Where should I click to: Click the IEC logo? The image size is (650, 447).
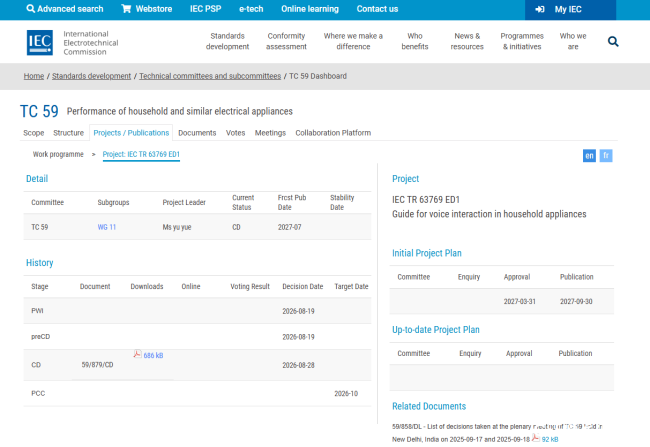(x=40, y=42)
